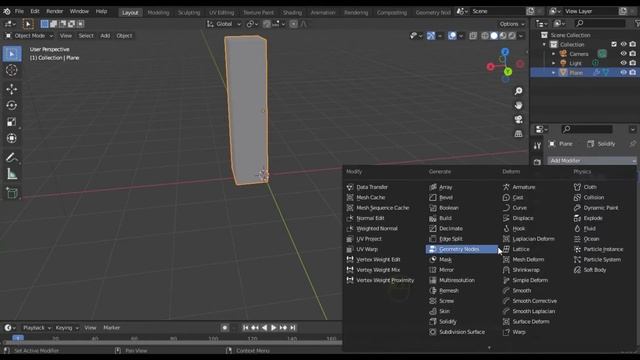Open the File menu
Viewport: 640px width, 360px height.
tap(19, 11)
